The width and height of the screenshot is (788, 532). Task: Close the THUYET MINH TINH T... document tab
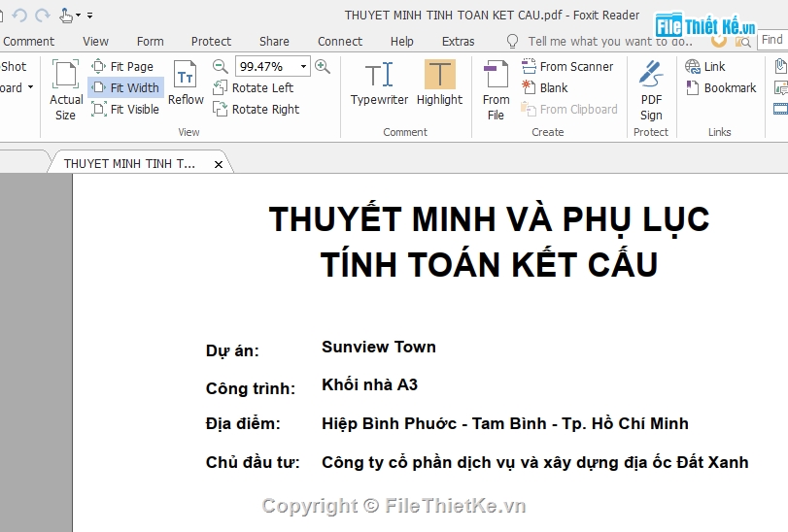click(x=218, y=164)
